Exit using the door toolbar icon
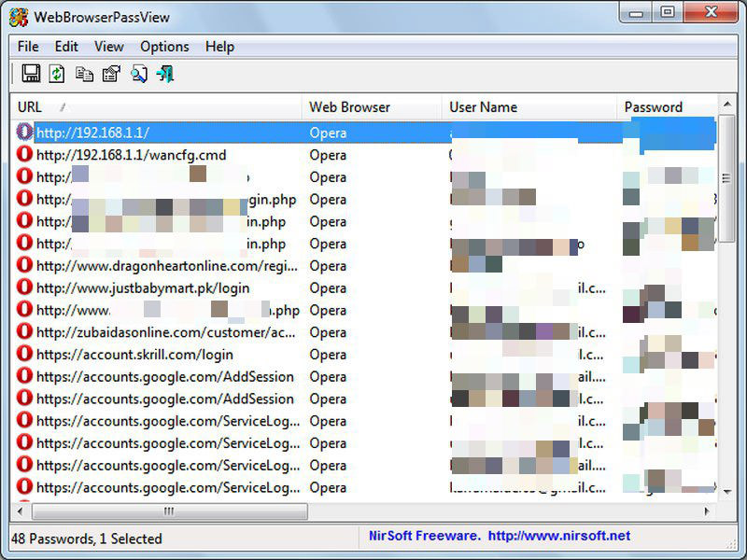The width and height of the screenshot is (747, 560). (165, 73)
